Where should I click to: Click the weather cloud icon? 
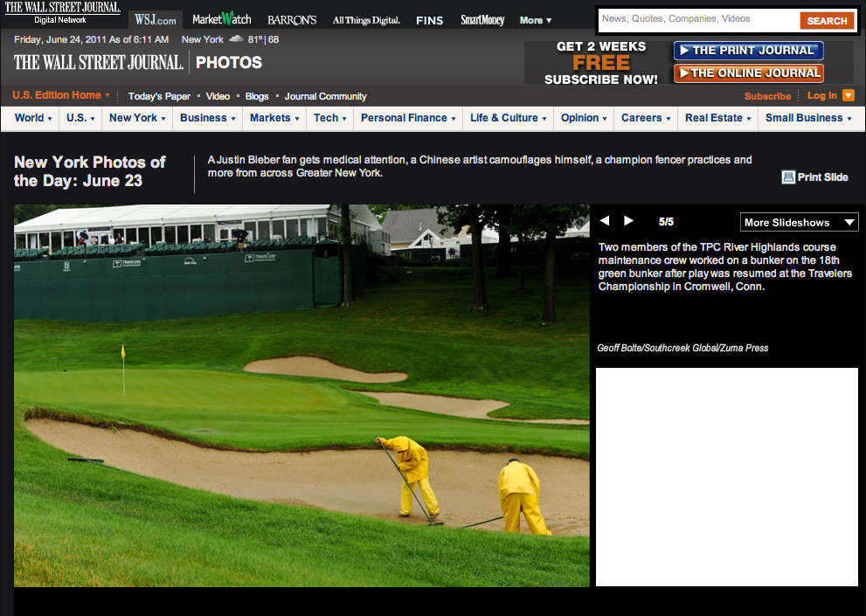pos(236,39)
